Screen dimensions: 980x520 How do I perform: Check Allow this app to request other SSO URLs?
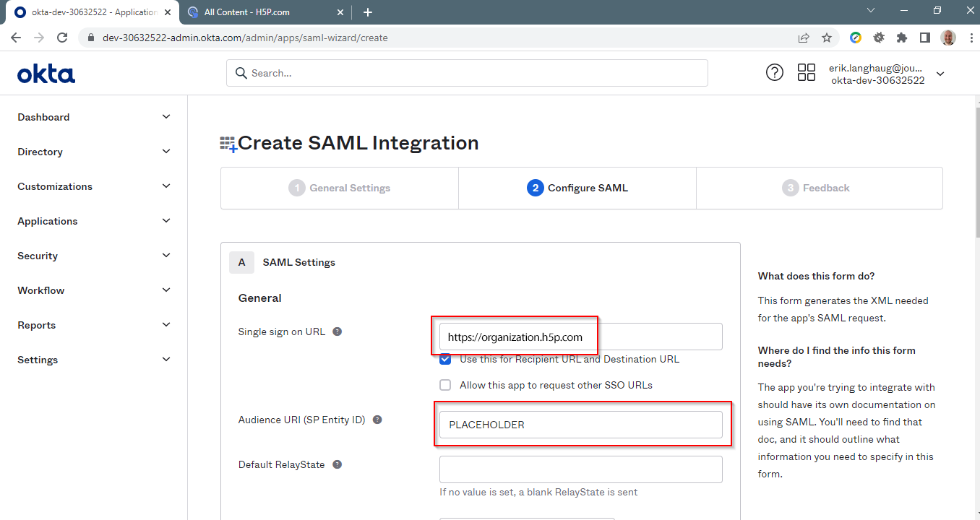tap(445, 385)
